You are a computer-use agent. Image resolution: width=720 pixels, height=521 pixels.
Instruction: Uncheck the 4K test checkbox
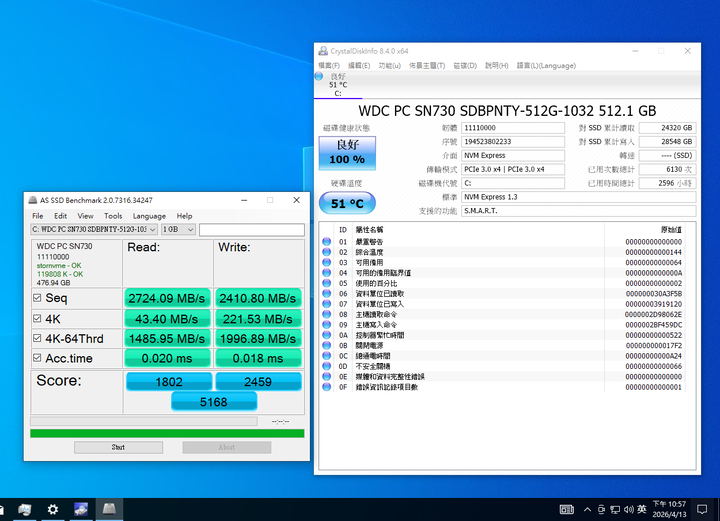(x=37, y=318)
